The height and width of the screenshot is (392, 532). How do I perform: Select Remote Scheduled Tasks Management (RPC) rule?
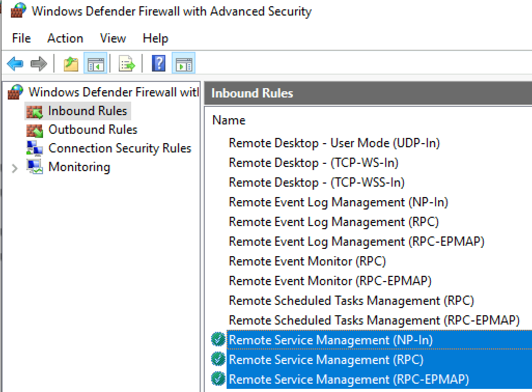click(x=351, y=301)
